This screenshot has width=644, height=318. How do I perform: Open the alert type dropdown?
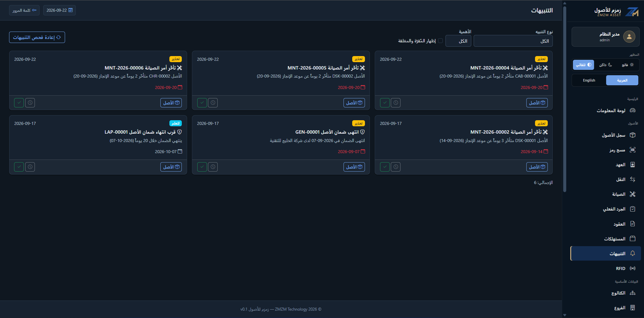513,41
